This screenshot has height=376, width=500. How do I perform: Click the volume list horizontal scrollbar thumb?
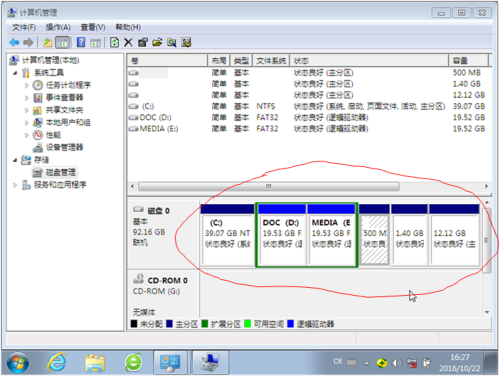(x=269, y=186)
